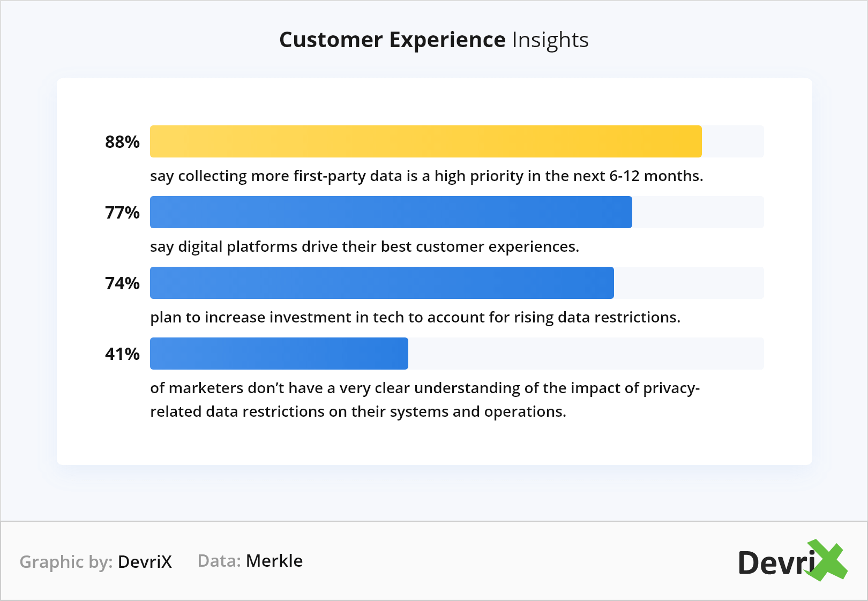868x601 pixels.
Task: Click the increase investment in tech statement
Action: coord(415,318)
